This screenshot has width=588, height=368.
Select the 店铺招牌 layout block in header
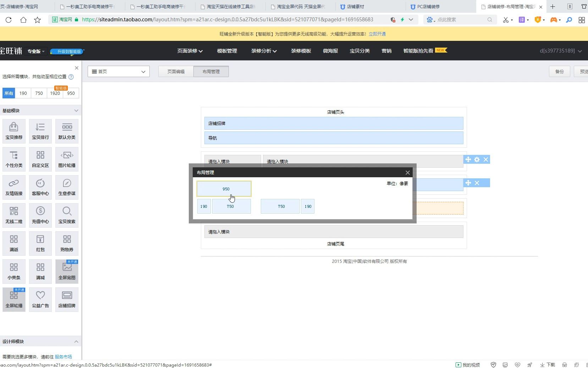click(x=334, y=123)
